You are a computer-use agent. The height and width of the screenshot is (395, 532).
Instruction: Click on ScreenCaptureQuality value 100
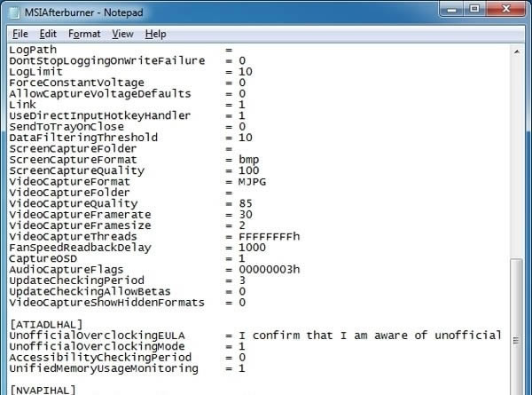point(248,170)
